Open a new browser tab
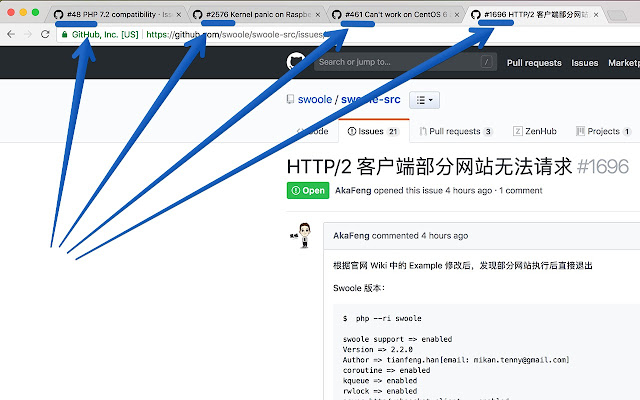 point(617,16)
